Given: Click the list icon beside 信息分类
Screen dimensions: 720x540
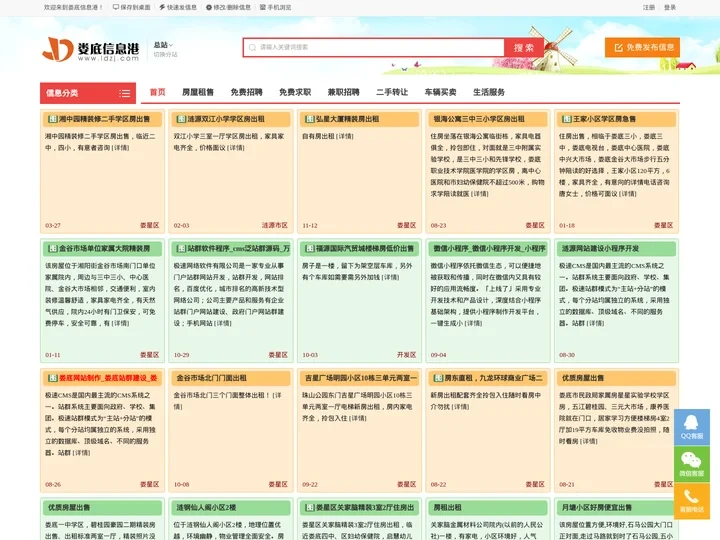Looking at the screenshot, I should coord(125,93).
